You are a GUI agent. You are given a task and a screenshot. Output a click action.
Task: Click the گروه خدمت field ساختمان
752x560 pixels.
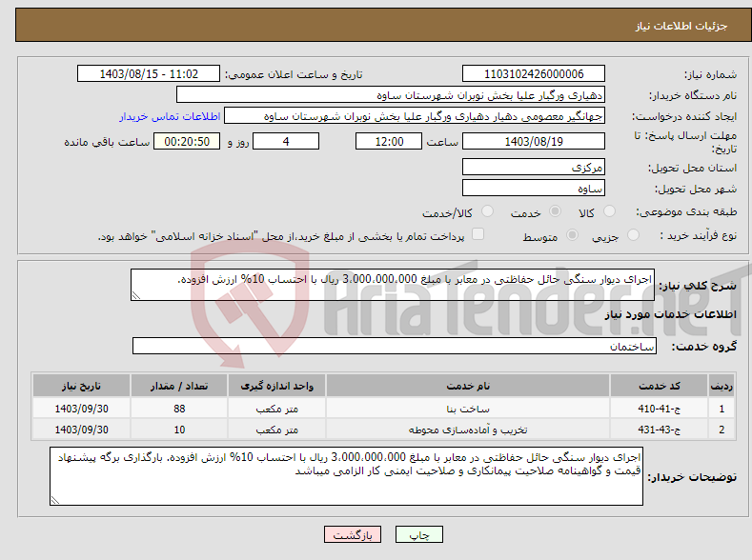click(395, 346)
